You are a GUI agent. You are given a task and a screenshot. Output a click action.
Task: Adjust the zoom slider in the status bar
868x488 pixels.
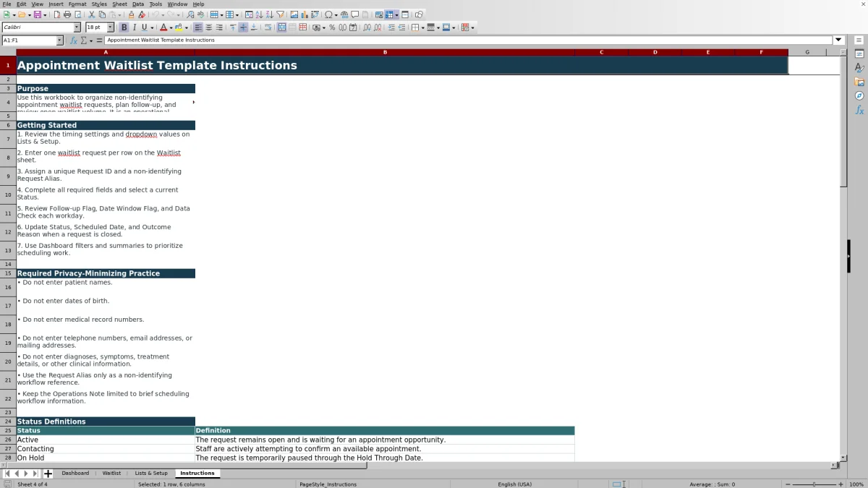pos(814,484)
